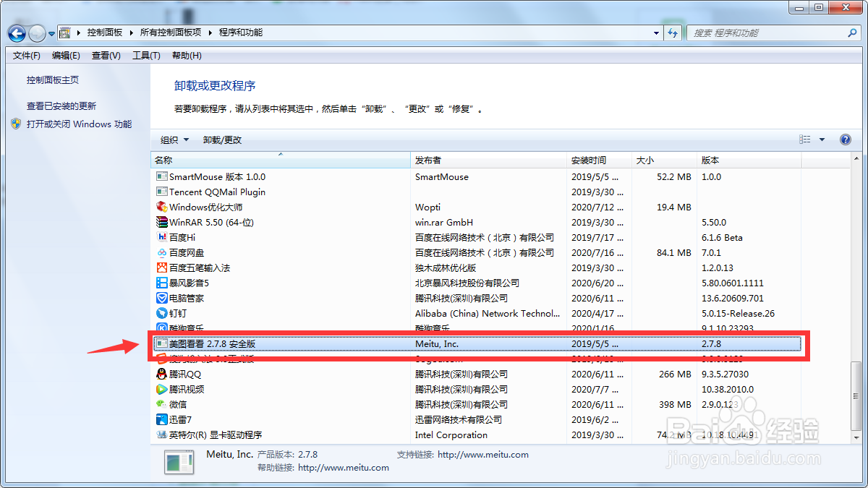Viewport: 868px width, 488px height.
Task: Click the search magnifier icon
Action: 852,33
